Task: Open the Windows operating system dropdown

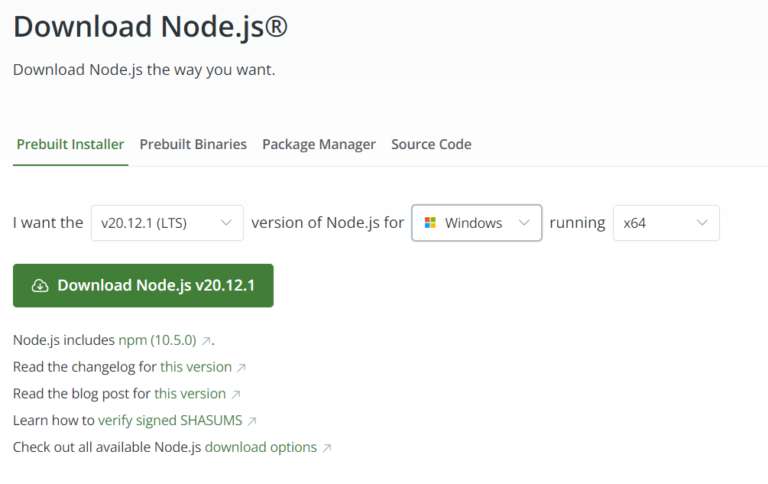Action: click(x=477, y=223)
